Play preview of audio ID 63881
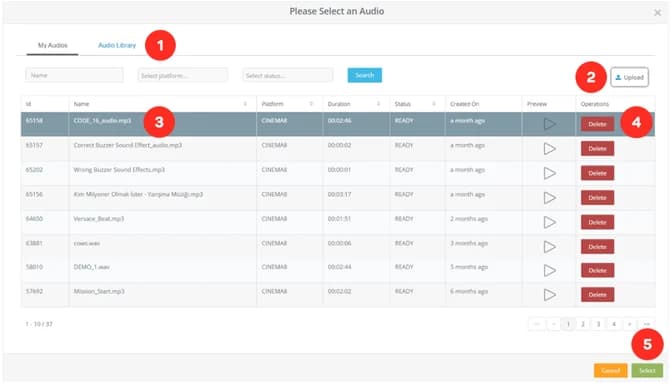This screenshot has width=670, height=385. (x=550, y=247)
